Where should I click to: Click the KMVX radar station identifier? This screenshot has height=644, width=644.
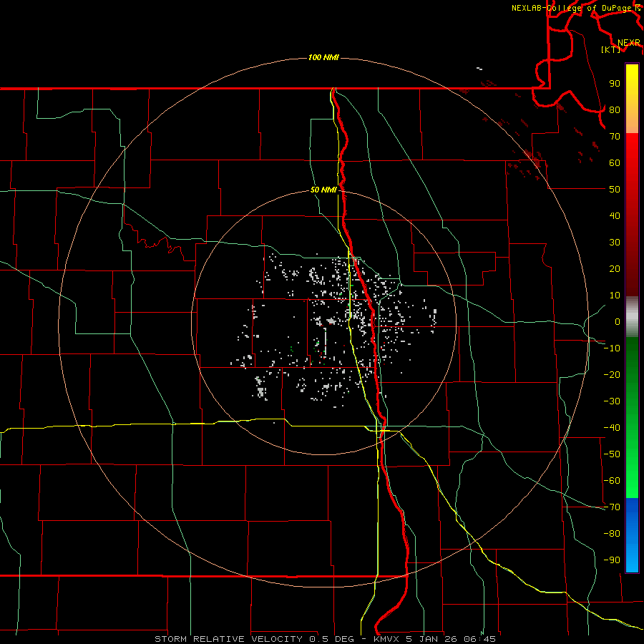[387, 639]
